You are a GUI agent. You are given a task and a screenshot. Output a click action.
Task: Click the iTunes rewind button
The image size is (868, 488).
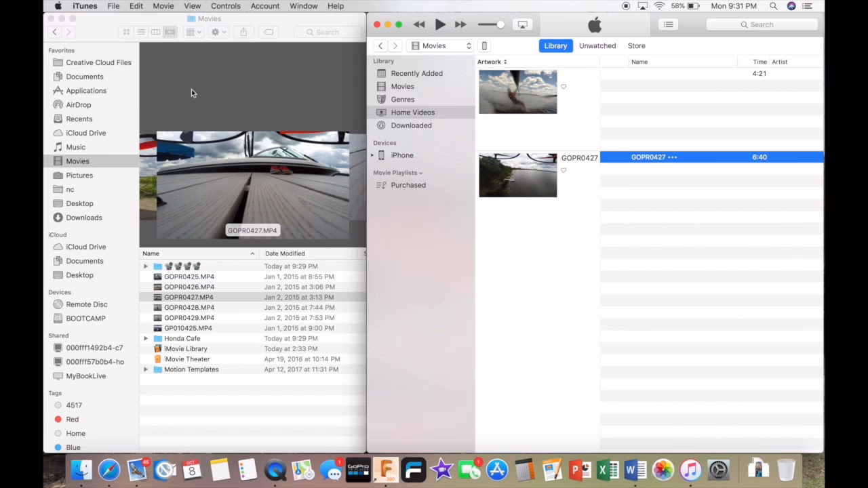point(419,24)
